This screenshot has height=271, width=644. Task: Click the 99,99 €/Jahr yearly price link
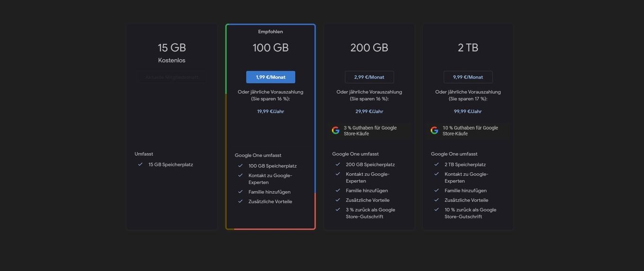pyautogui.click(x=468, y=112)
